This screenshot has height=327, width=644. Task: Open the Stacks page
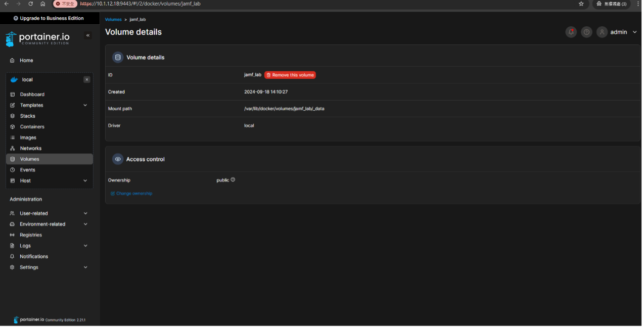point(27,116)
